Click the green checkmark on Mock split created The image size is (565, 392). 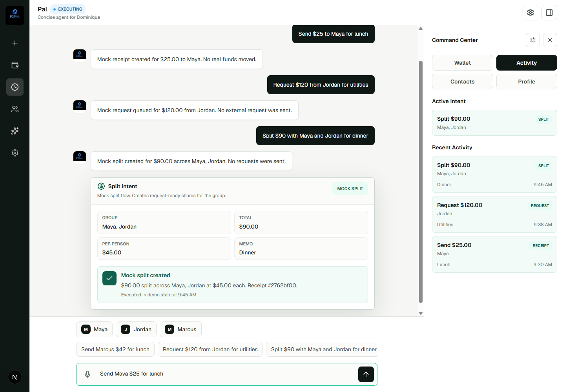click(x=109, y=278)
